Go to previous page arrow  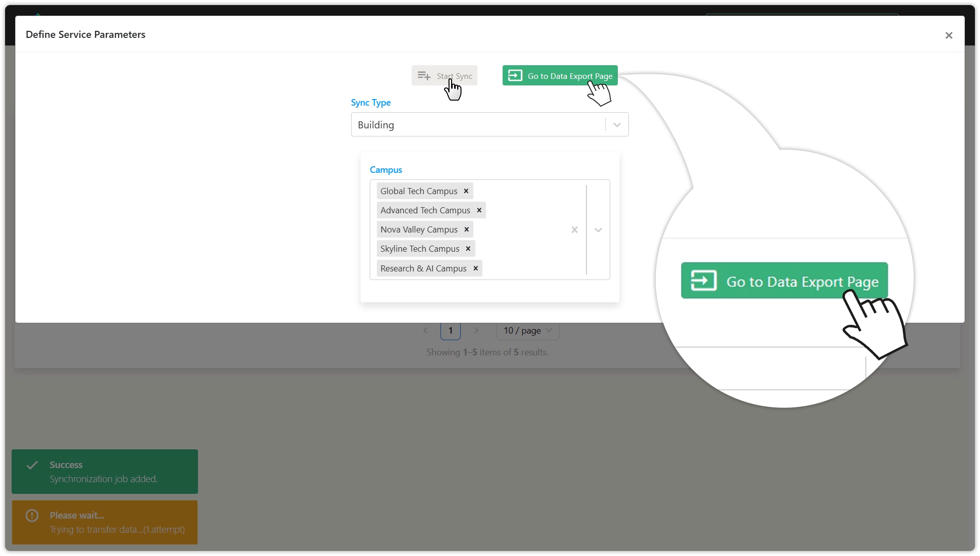[425, 331]
